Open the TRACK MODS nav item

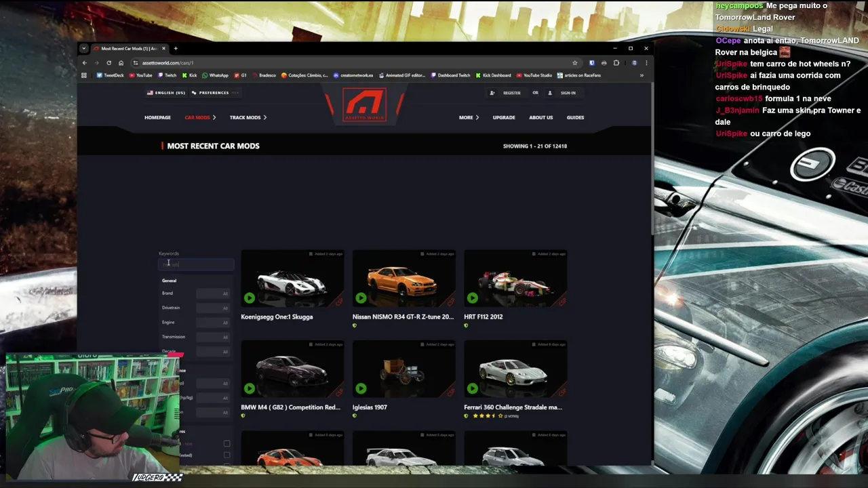point(248,117)
